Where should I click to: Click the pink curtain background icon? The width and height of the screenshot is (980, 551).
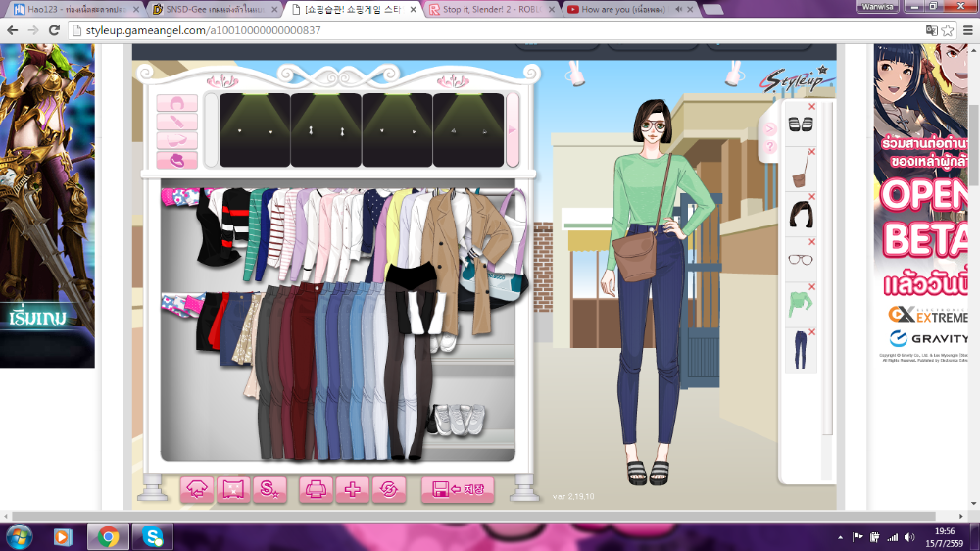233,489
